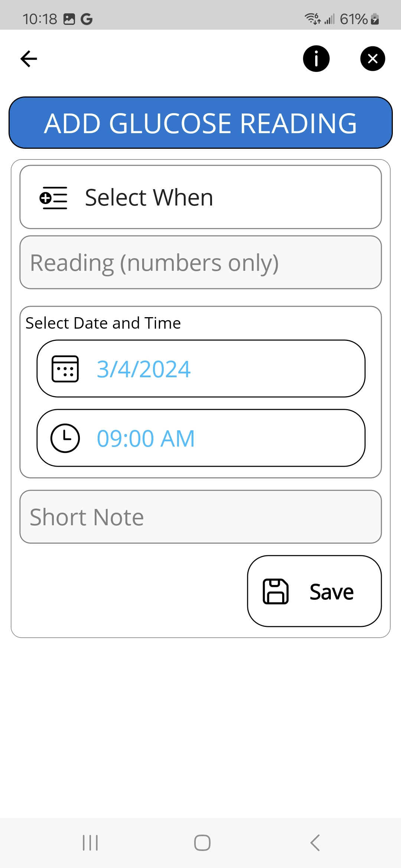Image resolution: width=401 pixels, height=868 pixels.
Task: Tap the status bar clock 10:18
Action: tap(40, 19)
